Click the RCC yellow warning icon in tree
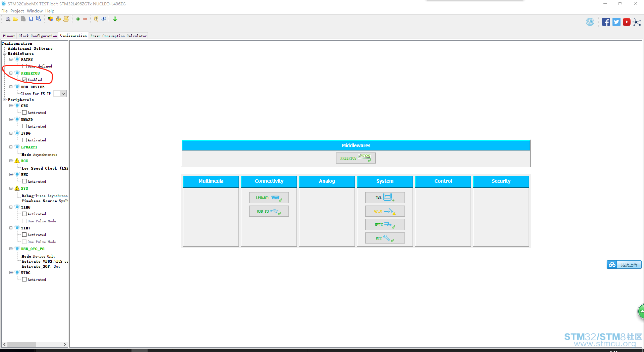Viewport: 644px width, 352px height. (17, 161)
